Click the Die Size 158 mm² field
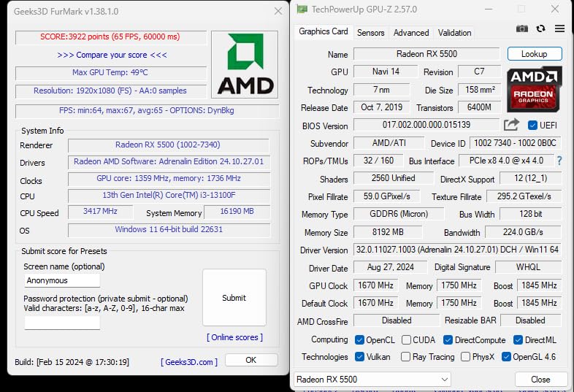The width and height of the screenshot is (574, 392). (x=479, y=90)
